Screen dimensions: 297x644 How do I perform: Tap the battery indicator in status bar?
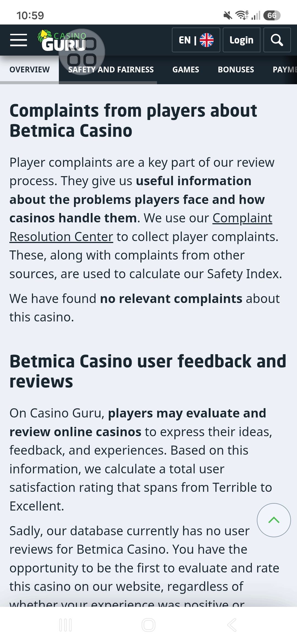tap(272, 15)
